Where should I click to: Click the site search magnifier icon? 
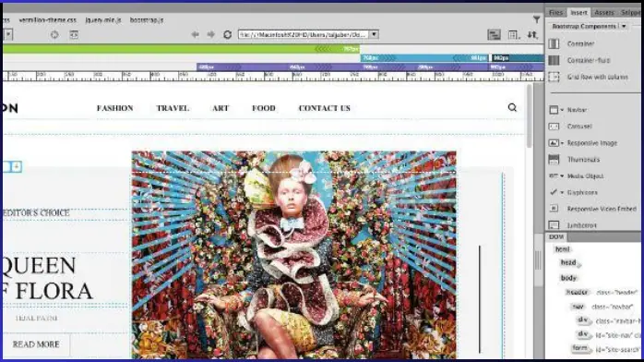tap(512, 108)
